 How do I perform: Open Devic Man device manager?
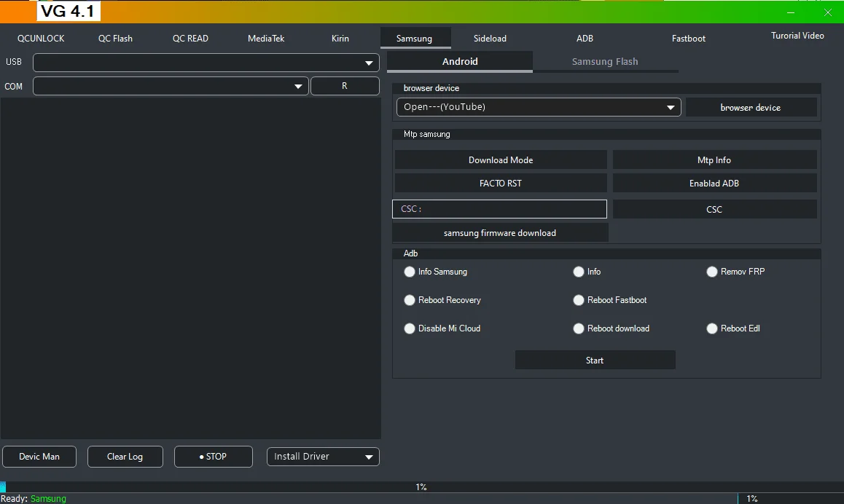(39, 457)
